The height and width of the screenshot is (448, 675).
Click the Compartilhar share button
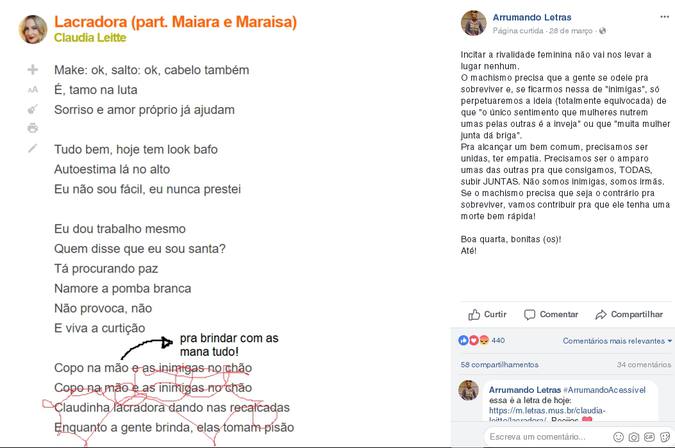click(x=629, y=315)
